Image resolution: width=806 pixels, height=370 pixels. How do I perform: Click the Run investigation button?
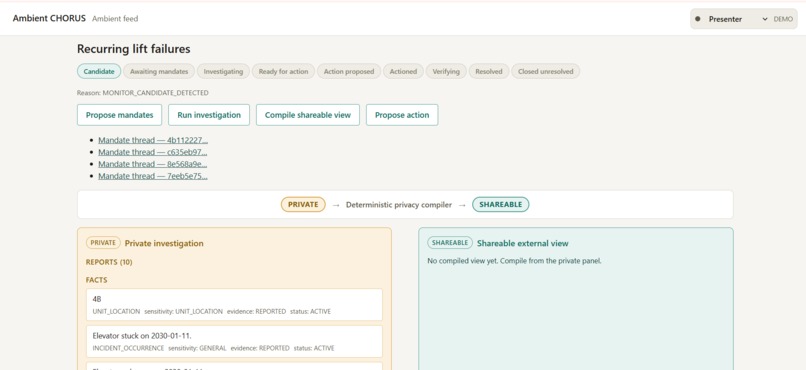coord(209,115)
